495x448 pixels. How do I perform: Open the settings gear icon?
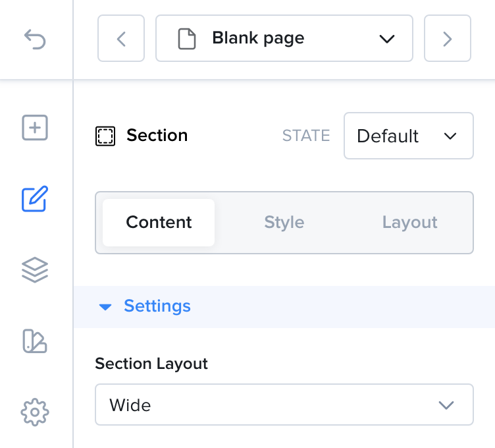coord(35,412)
